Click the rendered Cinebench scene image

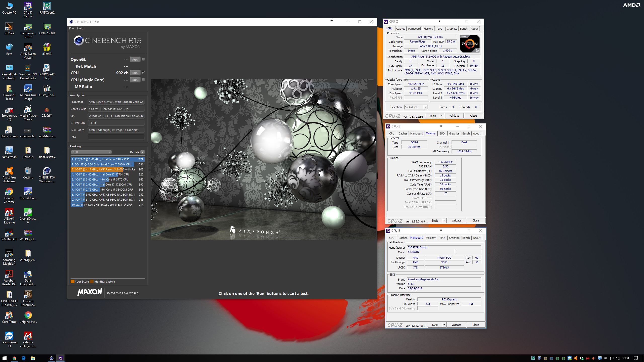pos(264,159)
